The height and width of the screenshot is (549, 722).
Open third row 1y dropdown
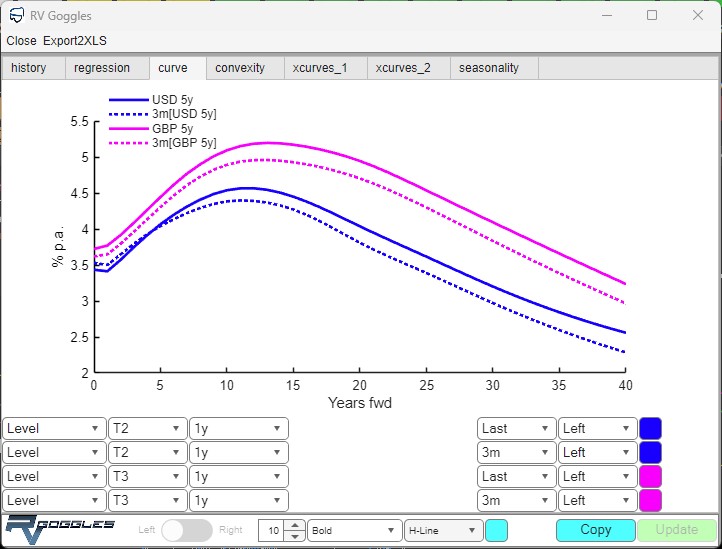pyautogui.click(x=239, y=476)
